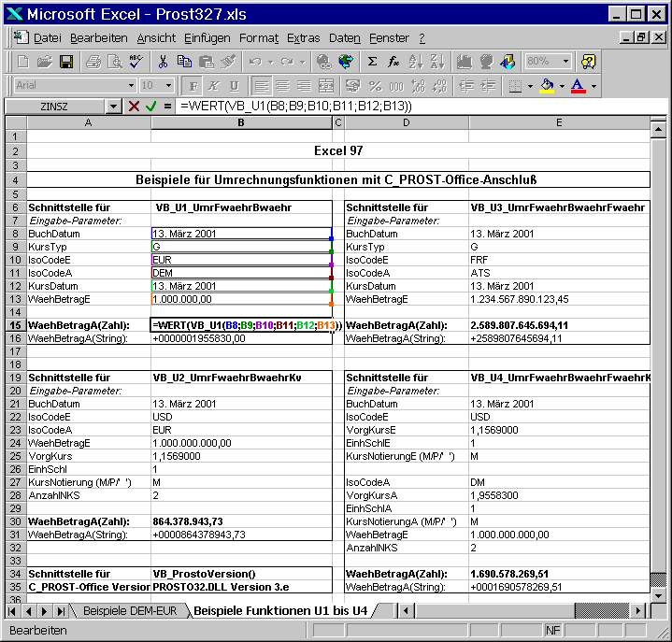672x642 pixels.
Task: Click in the formula bar text
Action: 420,107
